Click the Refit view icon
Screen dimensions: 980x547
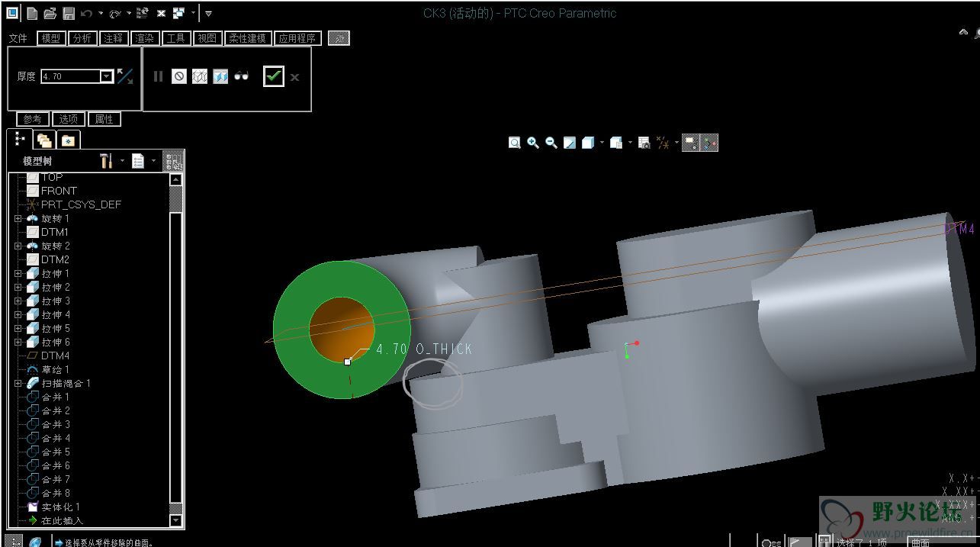point(515,143)
